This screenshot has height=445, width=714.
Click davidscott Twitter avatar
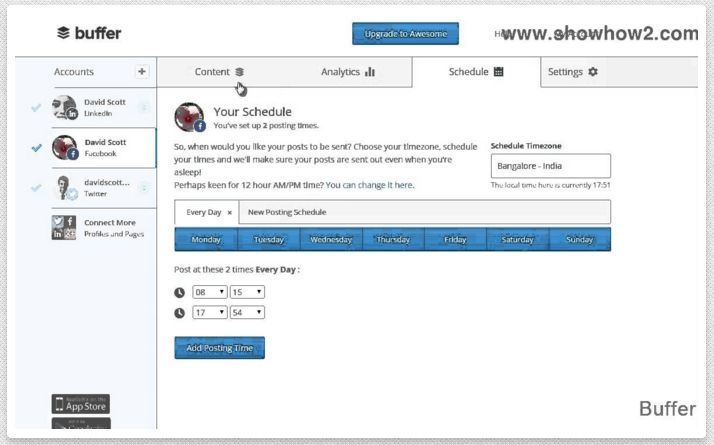[64, 188]
